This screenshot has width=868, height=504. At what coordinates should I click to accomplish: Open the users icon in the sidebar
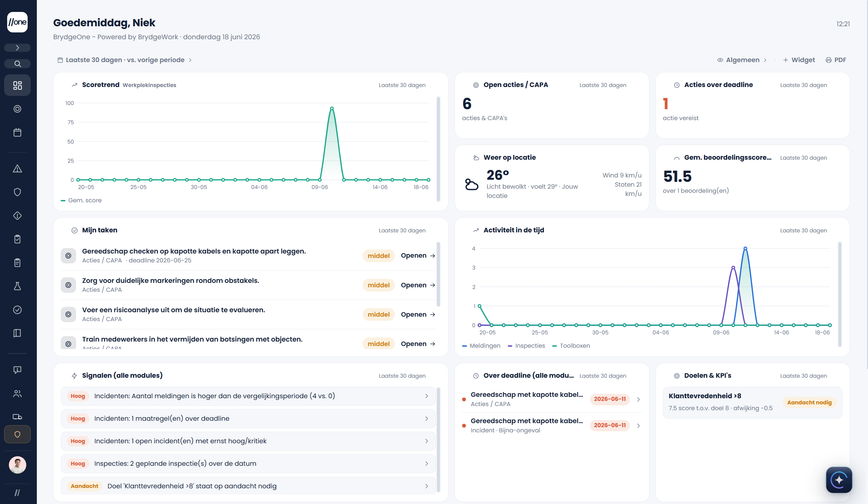tap(17, 393)
